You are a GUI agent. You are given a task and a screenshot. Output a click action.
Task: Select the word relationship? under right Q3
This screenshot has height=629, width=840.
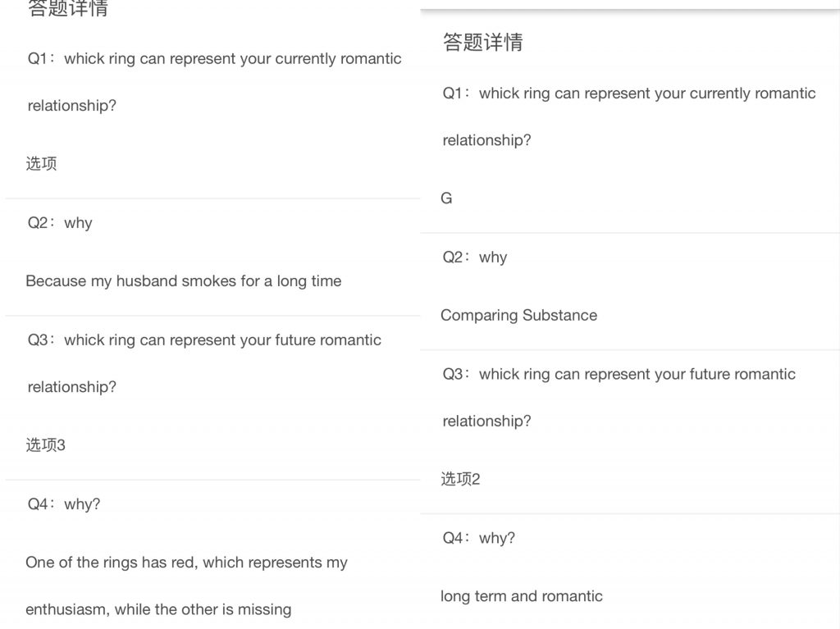click(x=486, y=422)
